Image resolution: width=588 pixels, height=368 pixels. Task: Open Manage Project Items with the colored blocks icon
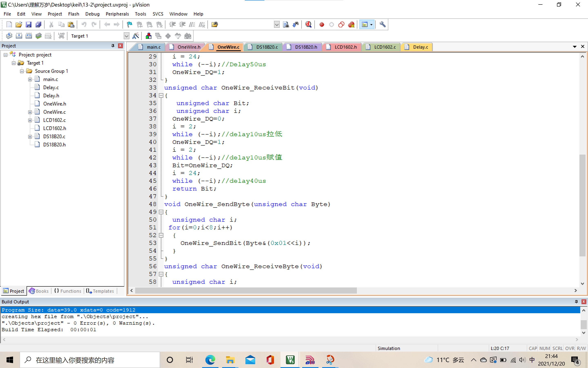click(x=148, y=36)
